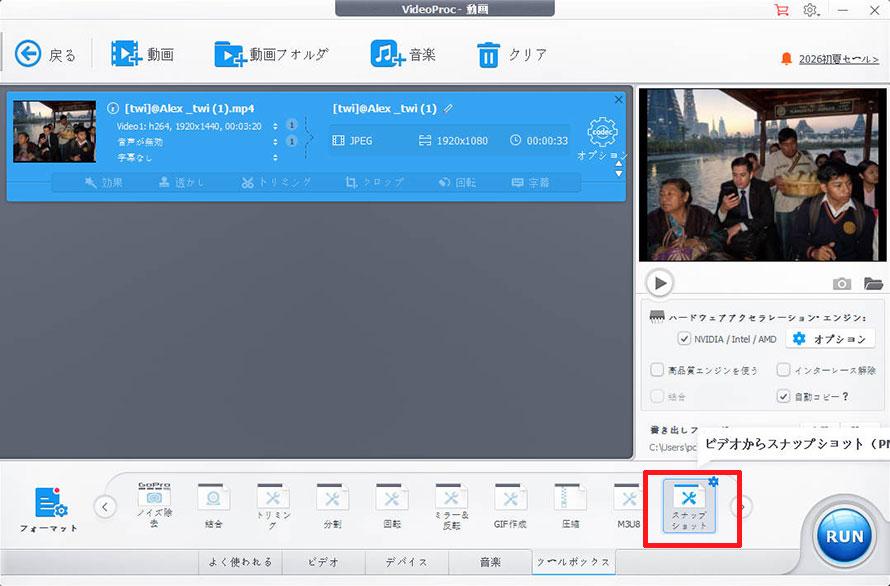Switch to the よく使われる tab

point(240,562)
